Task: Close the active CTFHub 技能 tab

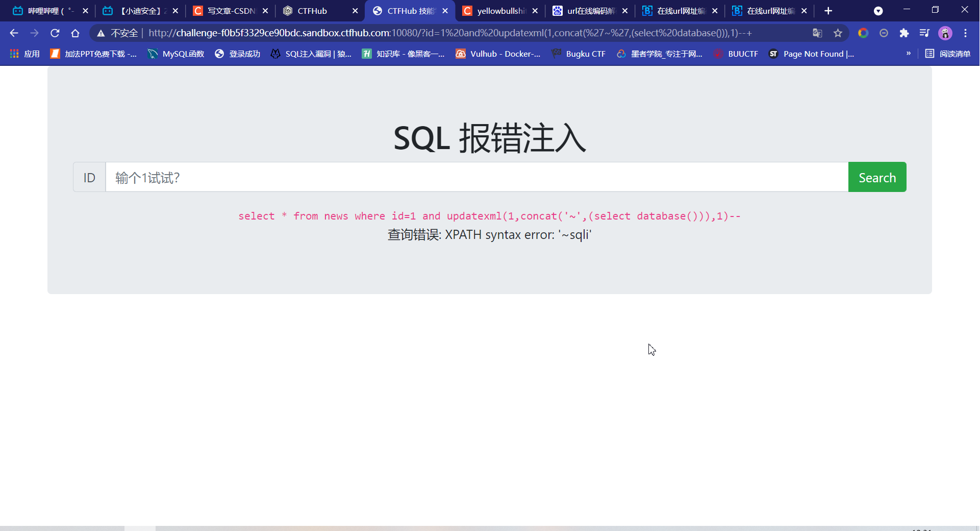Action: click(x=445, y=11)
